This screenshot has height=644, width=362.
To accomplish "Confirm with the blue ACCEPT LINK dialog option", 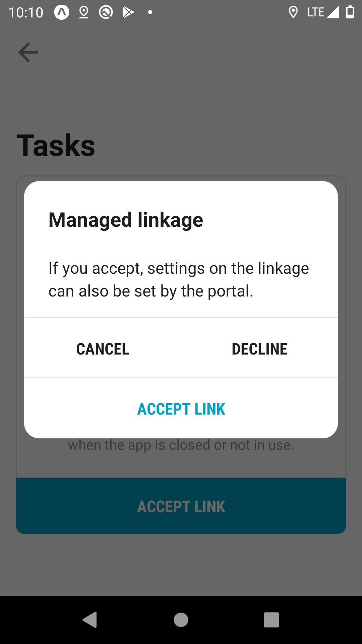I will (x=181, y=409).
